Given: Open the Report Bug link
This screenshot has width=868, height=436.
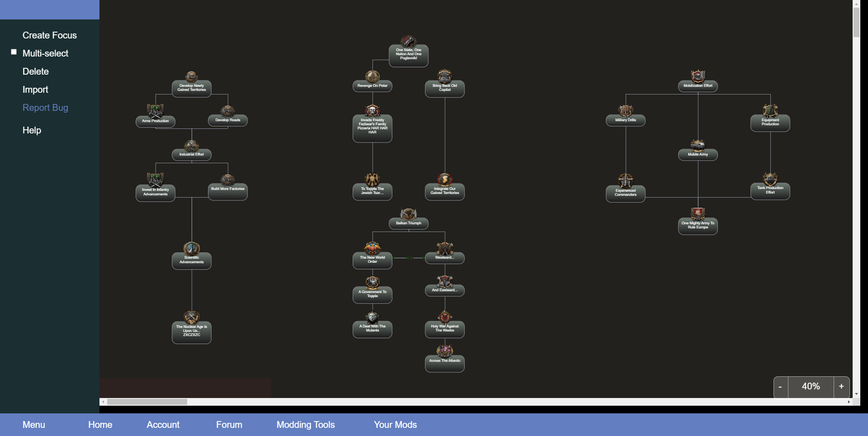Looking at the screenshot, I should (x=45, y=108).
